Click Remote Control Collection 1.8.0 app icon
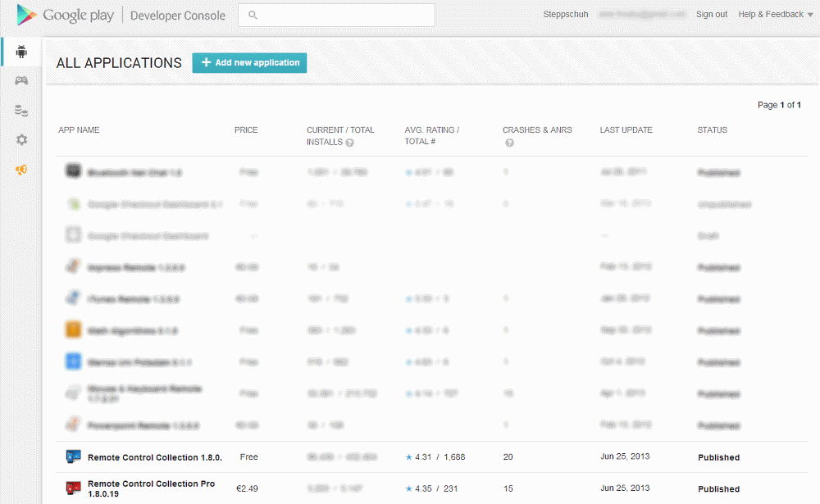Screen dimensions: 820x504 73,456
